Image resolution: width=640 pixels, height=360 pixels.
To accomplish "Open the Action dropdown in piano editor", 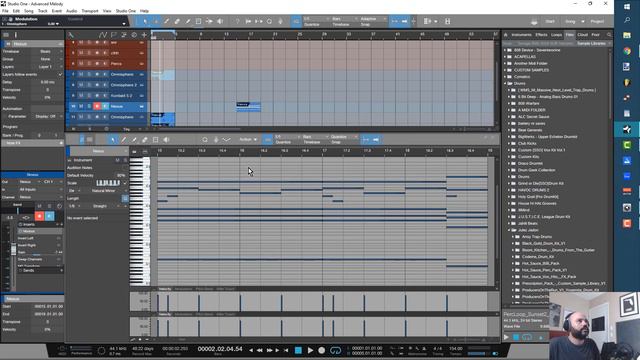I will [248, 140].
